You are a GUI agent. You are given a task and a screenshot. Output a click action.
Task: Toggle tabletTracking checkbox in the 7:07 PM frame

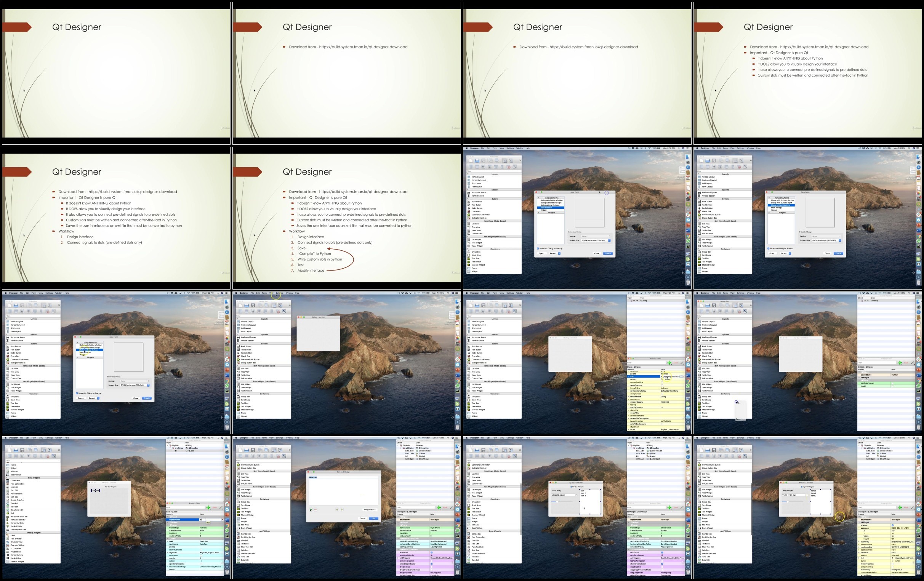(x=662, y=385)
